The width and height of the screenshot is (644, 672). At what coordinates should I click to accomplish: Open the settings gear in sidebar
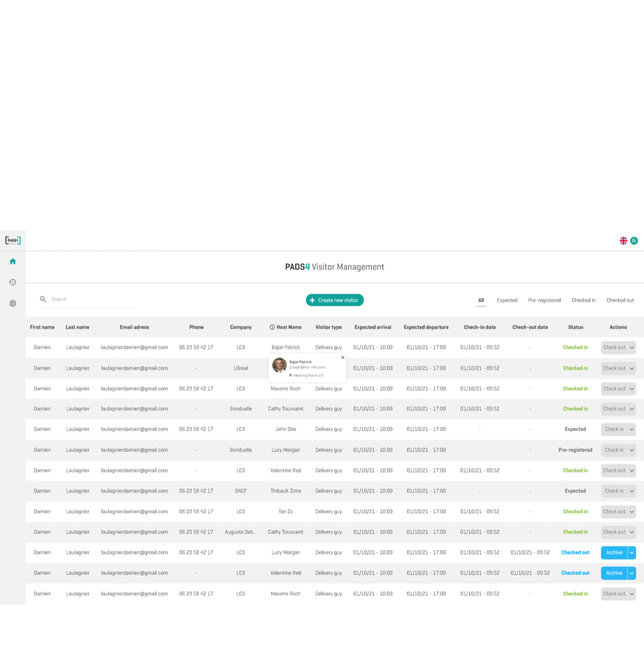click(x=13, y=303)
